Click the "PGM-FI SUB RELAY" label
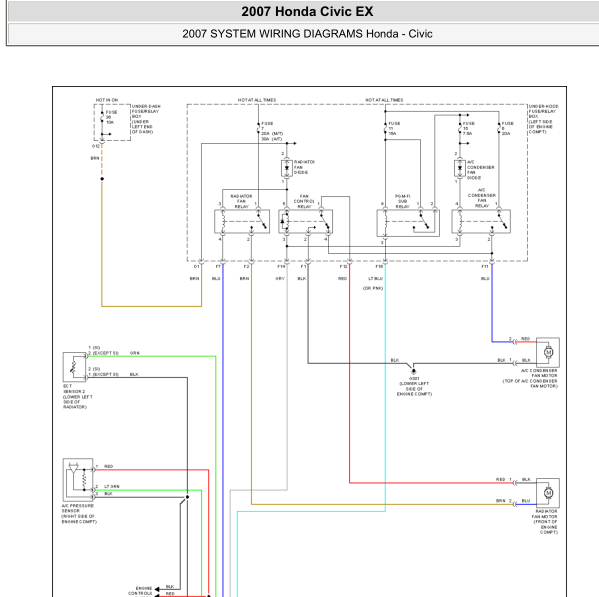 click(403, 201)
